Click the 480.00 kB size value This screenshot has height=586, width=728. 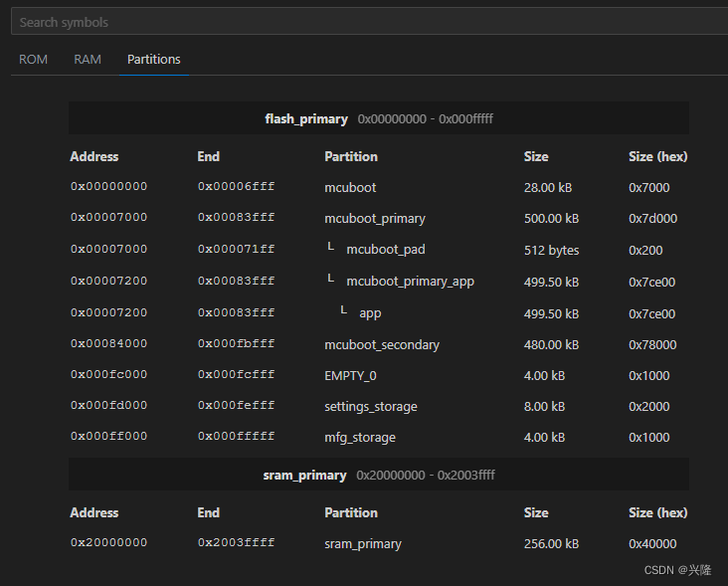(552, 344)
